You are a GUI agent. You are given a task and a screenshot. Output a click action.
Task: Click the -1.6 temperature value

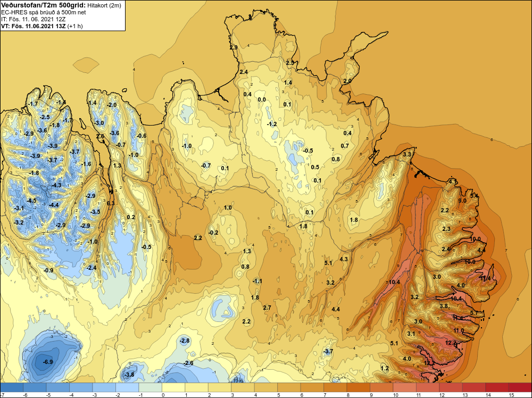tap(86, 164)
